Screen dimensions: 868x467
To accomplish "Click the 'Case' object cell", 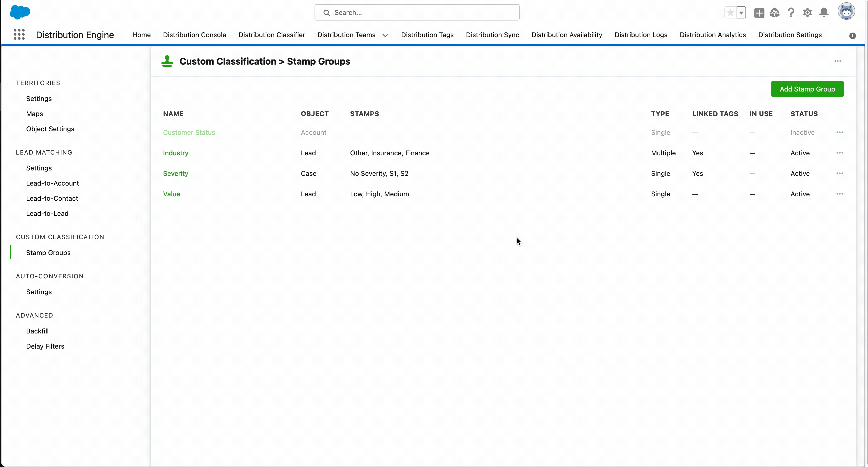I will coord(308,174).
